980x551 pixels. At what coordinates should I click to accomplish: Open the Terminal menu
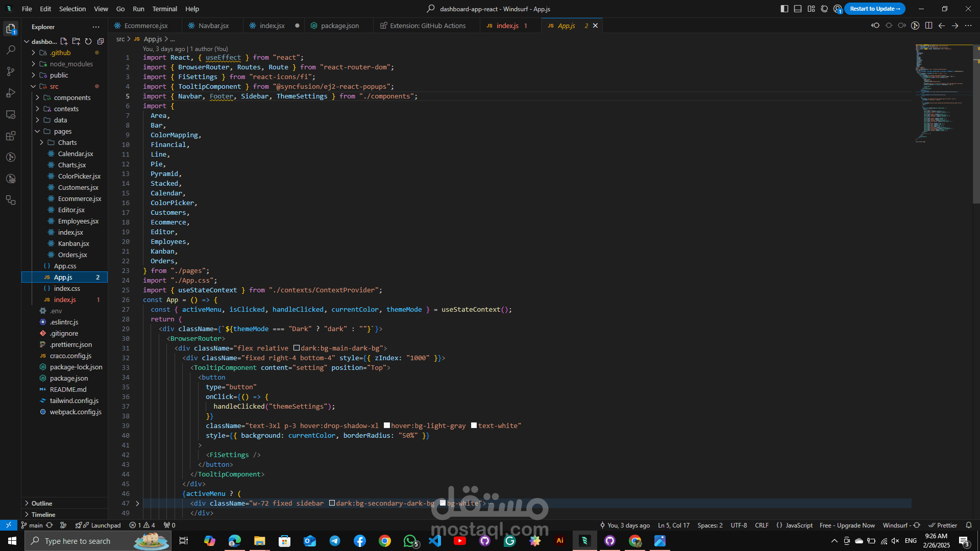[164, 9]
